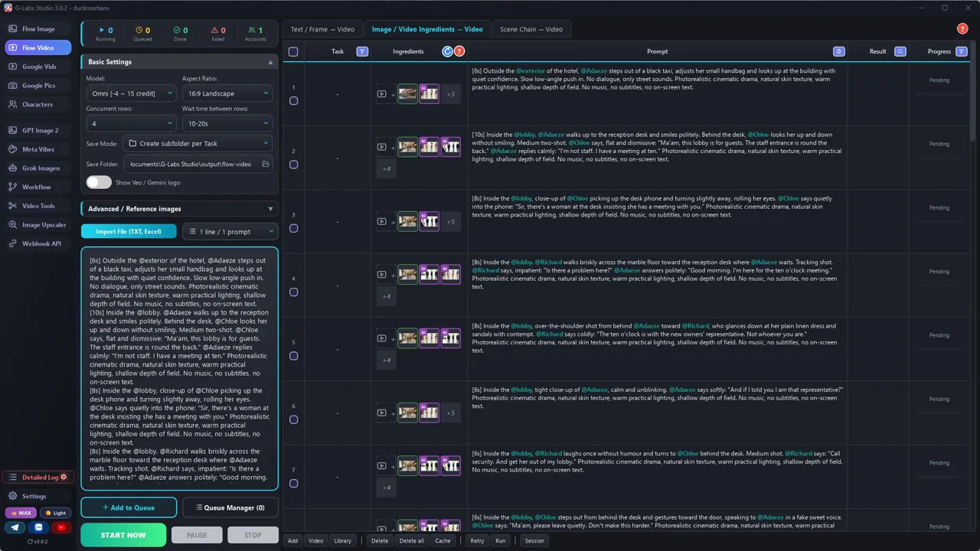980x551 pixels.
Task: Click the exterior thumbnail in row 1
Action: coord(407,94)
